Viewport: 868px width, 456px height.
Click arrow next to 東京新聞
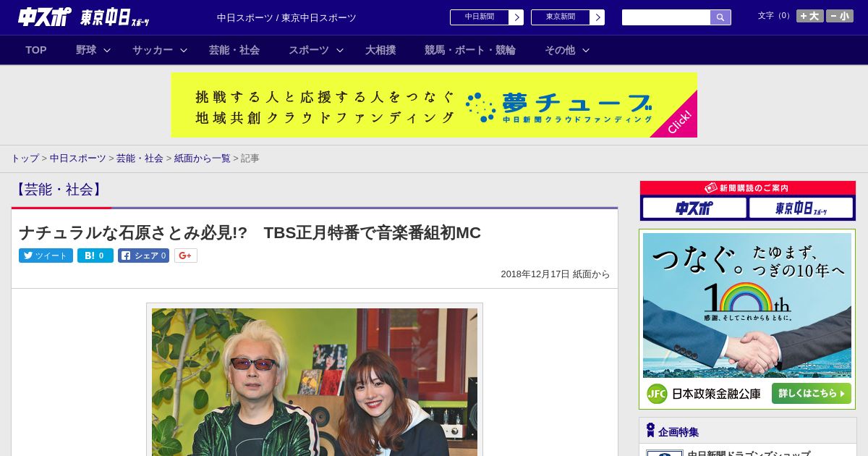pyautogui.click(x=597, y=17)
